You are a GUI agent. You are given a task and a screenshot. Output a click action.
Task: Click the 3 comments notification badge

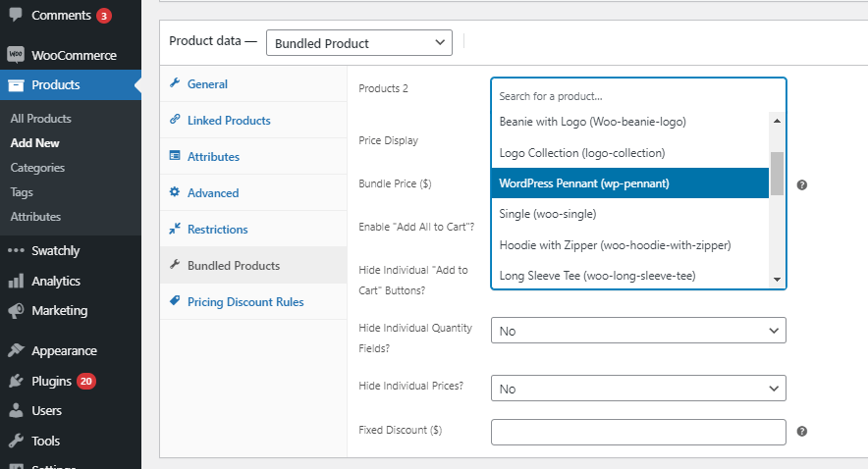[x=103, y=16]
